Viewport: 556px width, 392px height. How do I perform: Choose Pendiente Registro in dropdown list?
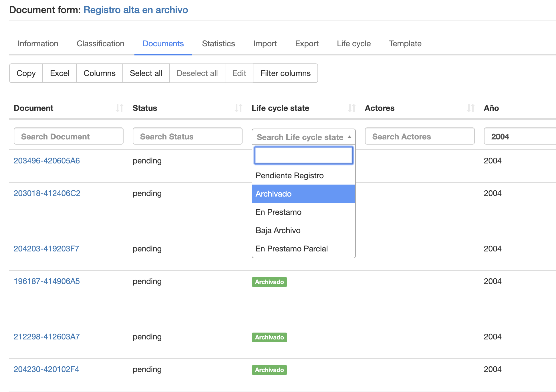[303, 175]
